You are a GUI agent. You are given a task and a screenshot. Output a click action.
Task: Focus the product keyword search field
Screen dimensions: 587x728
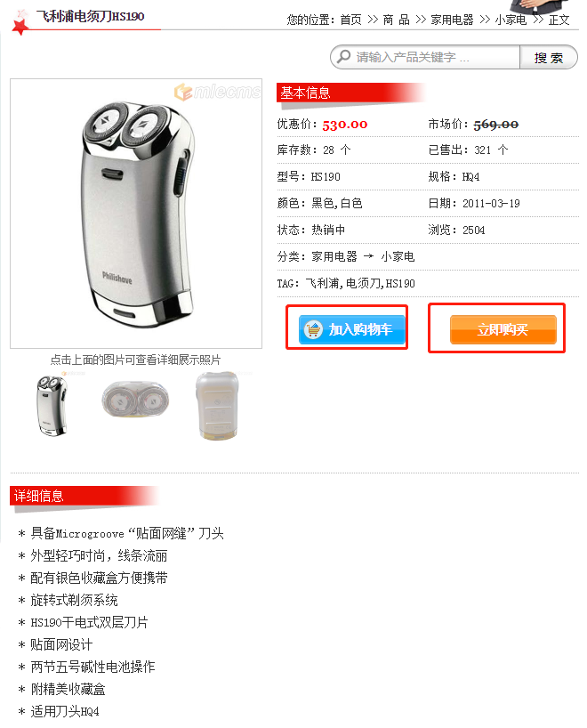coord(425,57)
